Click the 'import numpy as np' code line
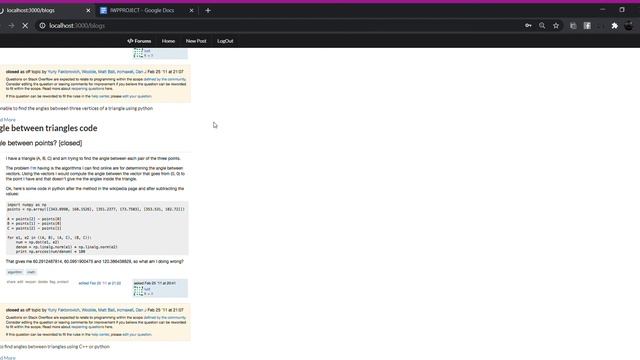Image resolution: width=640 pixels, height=360 pixels. 27,204
